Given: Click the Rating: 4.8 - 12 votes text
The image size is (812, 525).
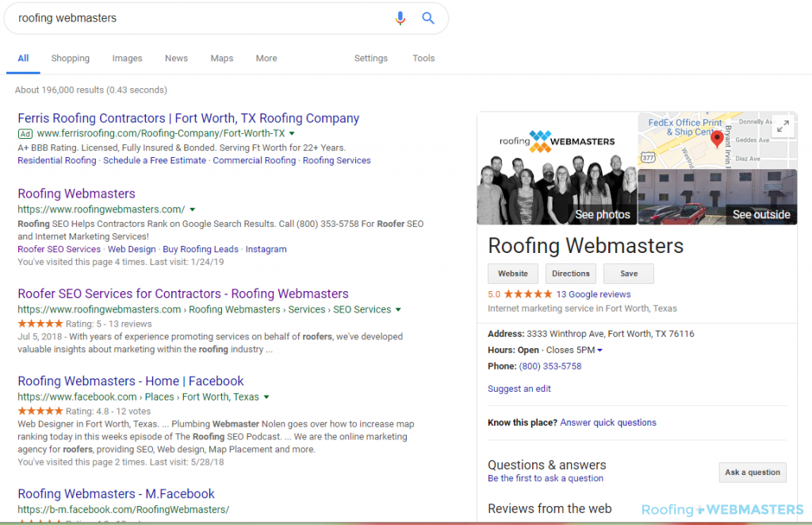Looking at the screenshot, I should click(108, 412).
